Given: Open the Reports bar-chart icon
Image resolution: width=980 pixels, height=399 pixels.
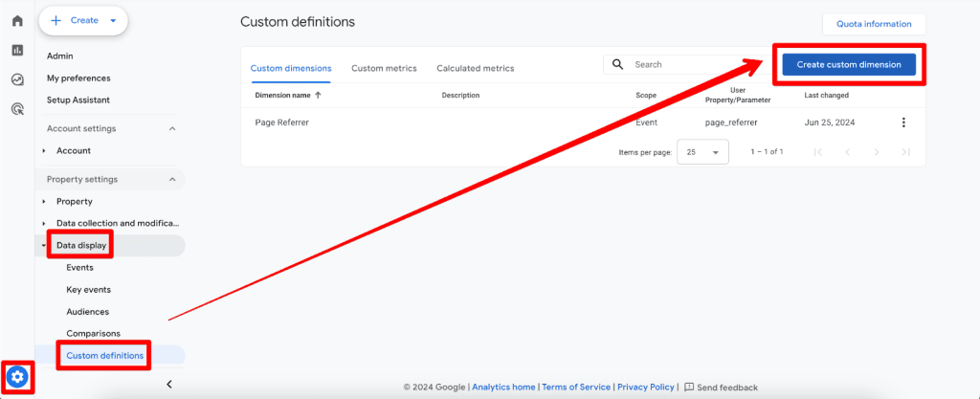Looking at the screenshot, I should click(17, 50).
